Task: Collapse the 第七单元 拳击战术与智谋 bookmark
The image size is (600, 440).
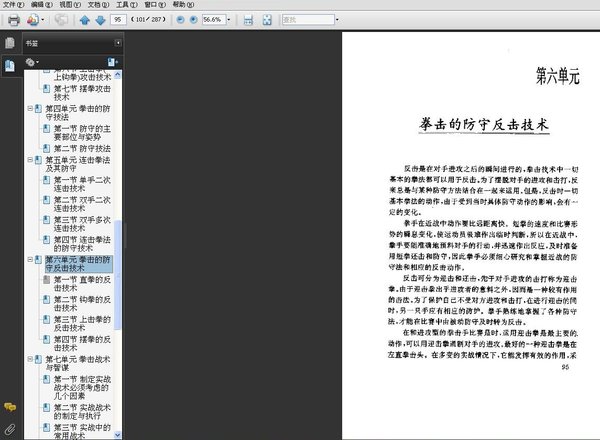Action: point(30,359)
